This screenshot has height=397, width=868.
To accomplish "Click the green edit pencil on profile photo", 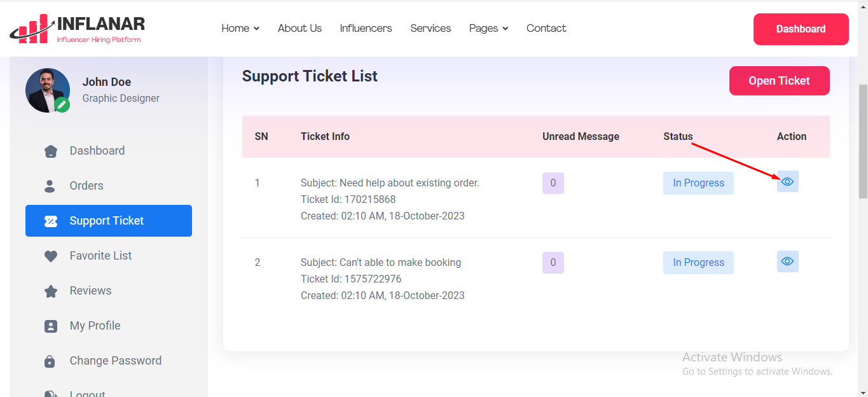I will click(62, 105).
